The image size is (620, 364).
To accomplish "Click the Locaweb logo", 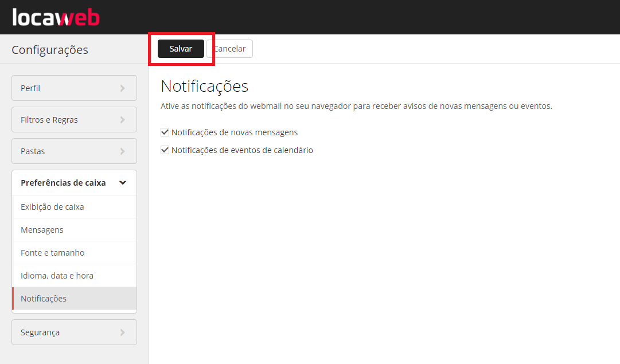I will click(56, 17).
